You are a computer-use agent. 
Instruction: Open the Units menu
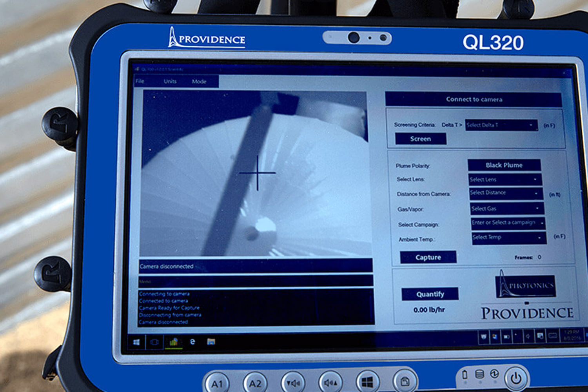[x=170, y=81]
